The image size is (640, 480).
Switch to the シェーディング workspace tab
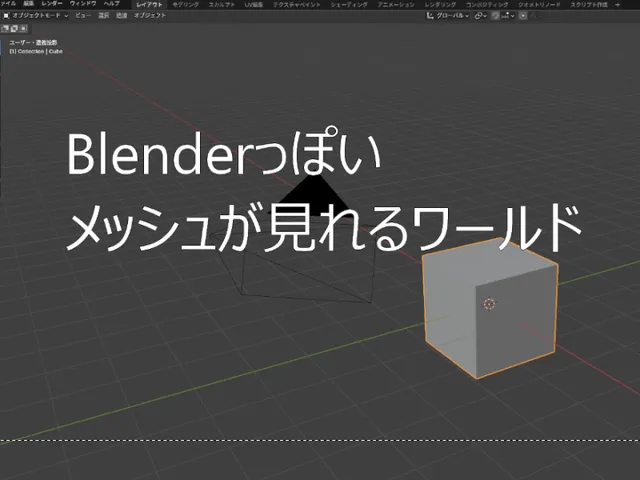(349, 4)
